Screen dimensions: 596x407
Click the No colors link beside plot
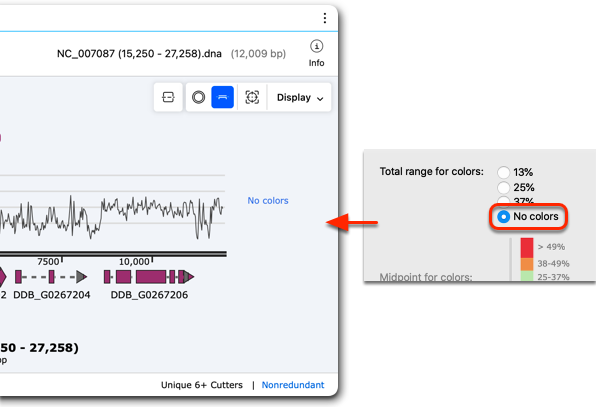tap(268, 201)
